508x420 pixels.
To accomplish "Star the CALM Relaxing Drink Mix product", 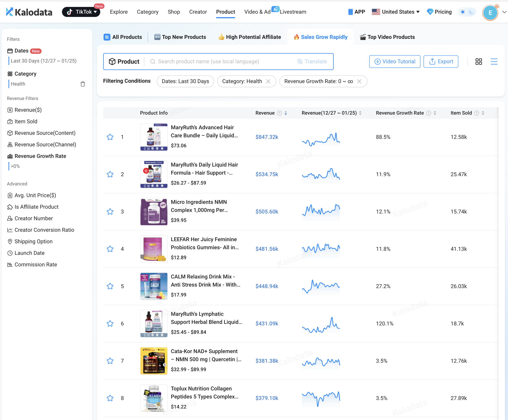I will tap(110, 286).
